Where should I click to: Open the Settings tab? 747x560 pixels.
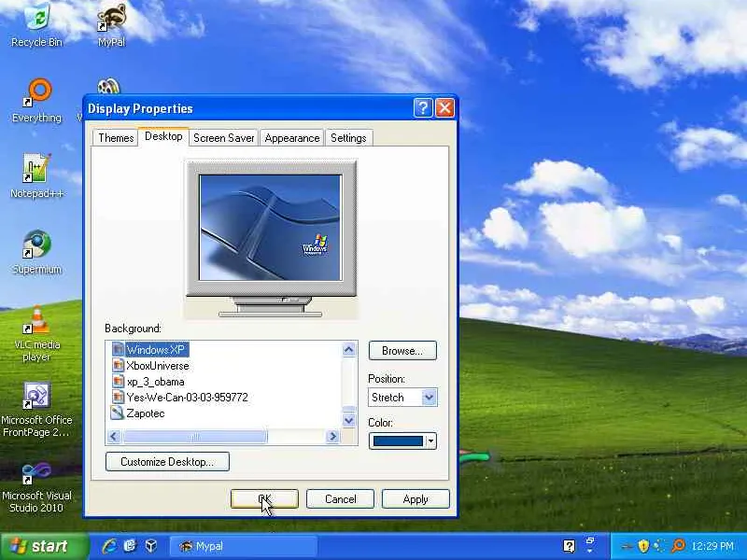[348, 138]
